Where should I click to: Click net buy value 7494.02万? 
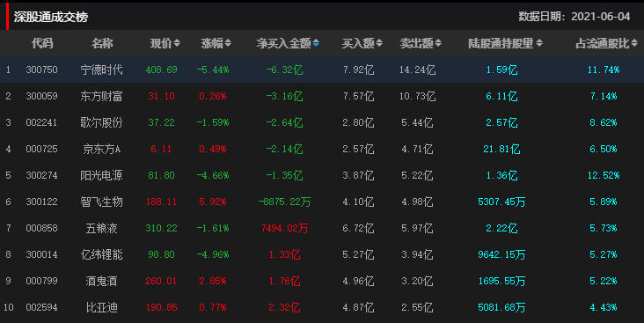[x=284, y=228]
